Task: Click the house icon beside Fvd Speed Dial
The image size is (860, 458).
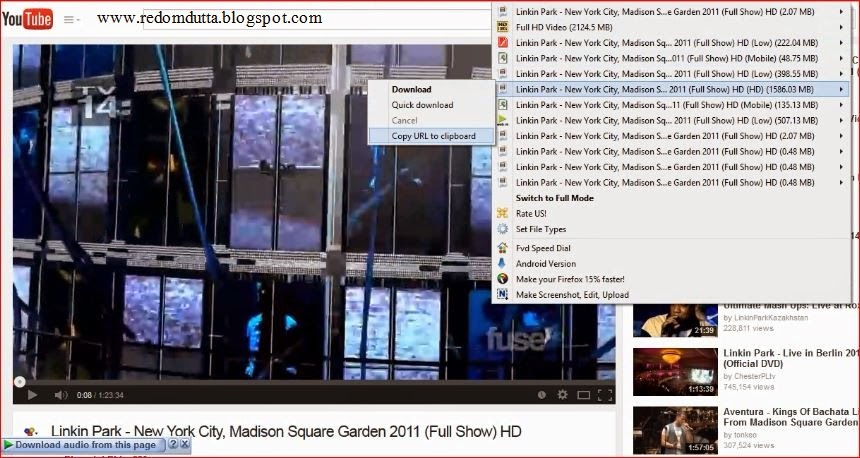Action: point(502,248)
